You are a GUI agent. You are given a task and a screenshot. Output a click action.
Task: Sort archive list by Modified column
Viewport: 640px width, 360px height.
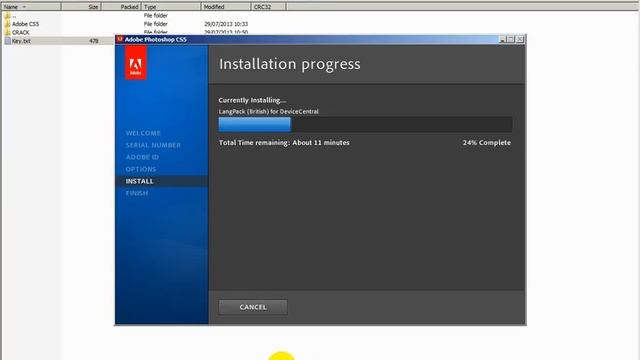(x=226, y=7)
